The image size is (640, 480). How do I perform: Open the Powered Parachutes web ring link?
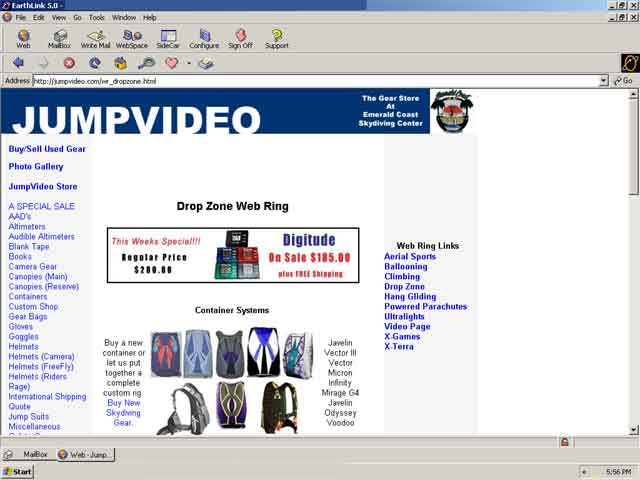425,307
